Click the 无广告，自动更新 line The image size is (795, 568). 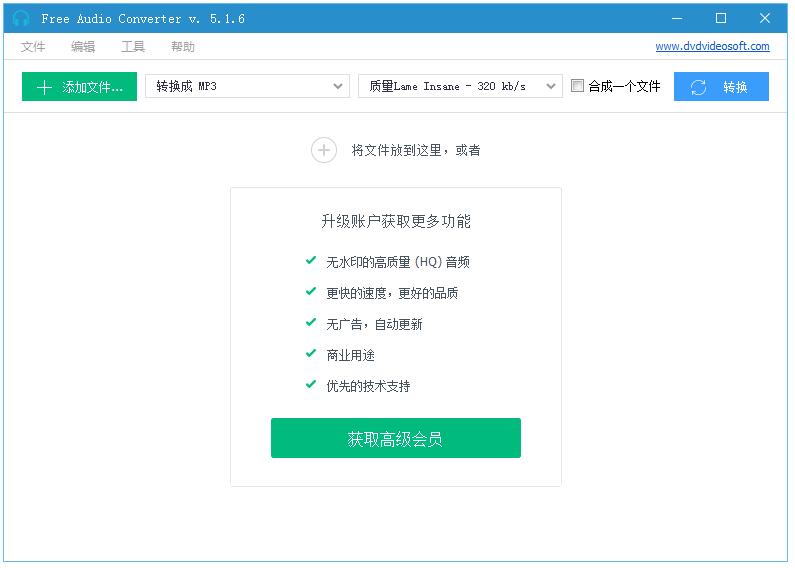click(374, 324)
